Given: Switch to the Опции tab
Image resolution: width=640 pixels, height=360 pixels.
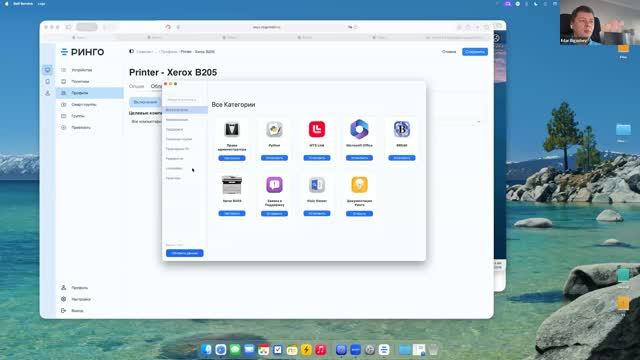Looking at the screenshot, I should (x=136, y=86).
